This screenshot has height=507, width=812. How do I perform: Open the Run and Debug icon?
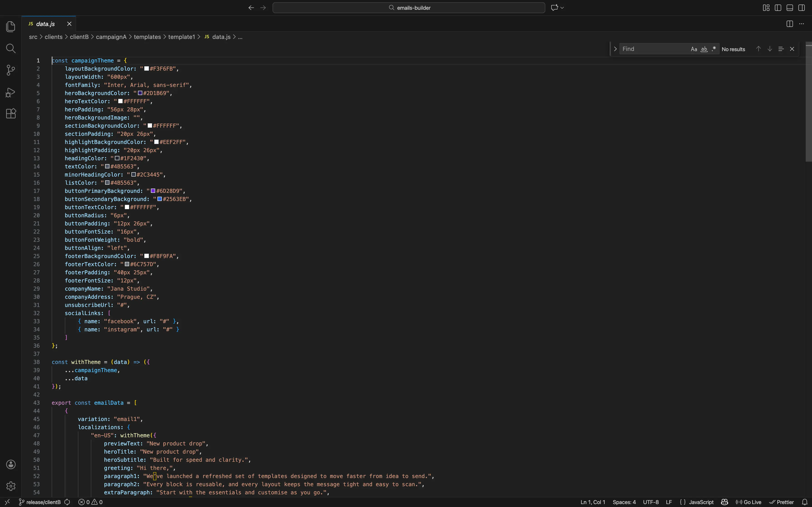tap(11, 92)
